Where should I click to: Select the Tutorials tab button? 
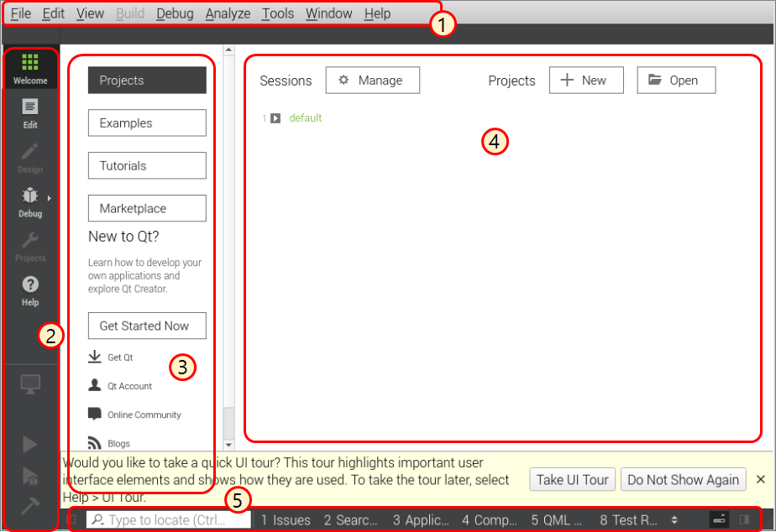147,165
